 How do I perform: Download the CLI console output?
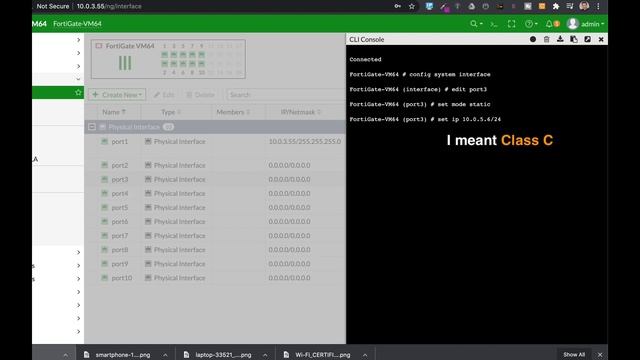click(x=560, y=39)
